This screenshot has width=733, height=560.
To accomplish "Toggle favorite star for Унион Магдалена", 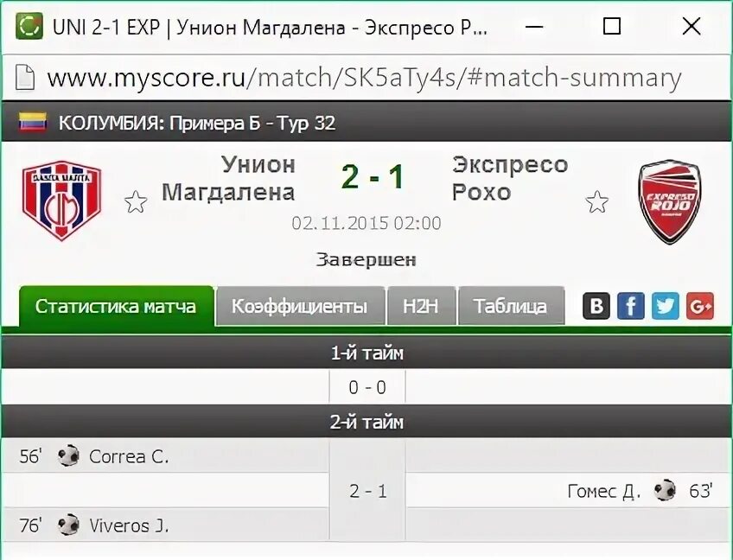I will [x=136, y=202].
